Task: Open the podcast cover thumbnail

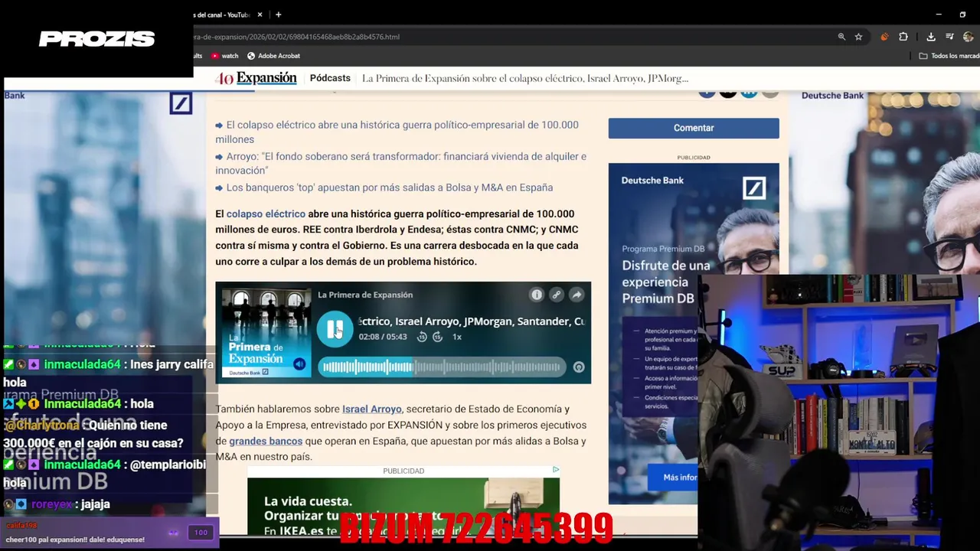Action: click(x=266, y=332)
